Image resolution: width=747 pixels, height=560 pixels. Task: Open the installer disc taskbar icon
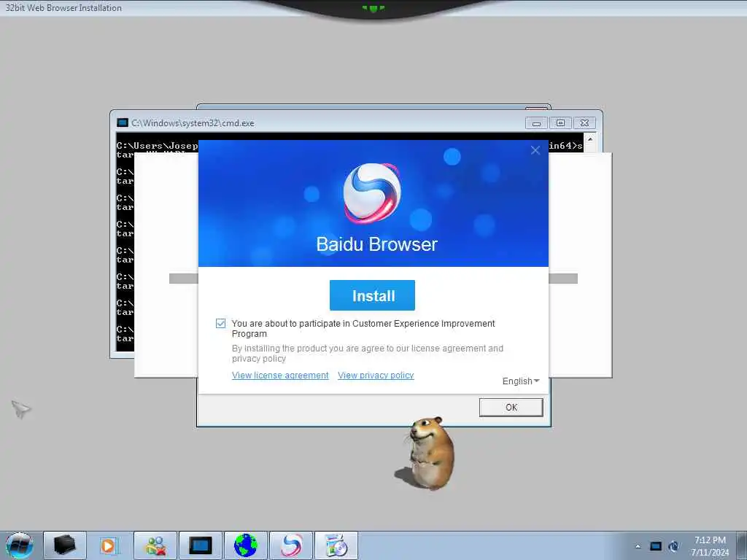pyautogui.click(x=336, y=545)
